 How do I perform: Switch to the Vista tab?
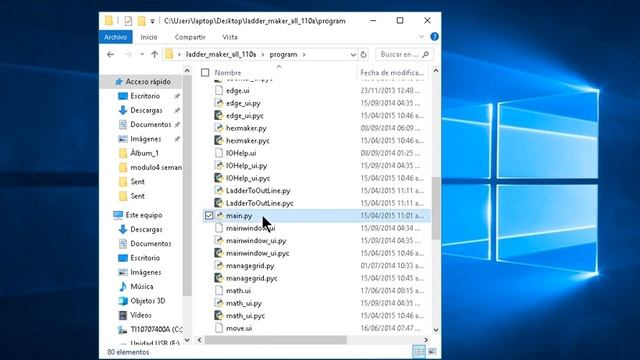230,37
